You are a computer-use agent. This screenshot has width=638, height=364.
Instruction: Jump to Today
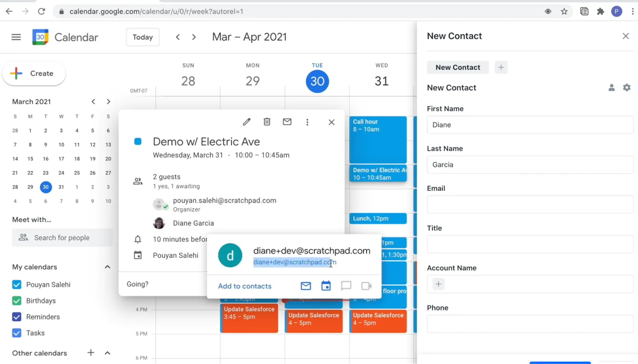[x=143, y=37]
